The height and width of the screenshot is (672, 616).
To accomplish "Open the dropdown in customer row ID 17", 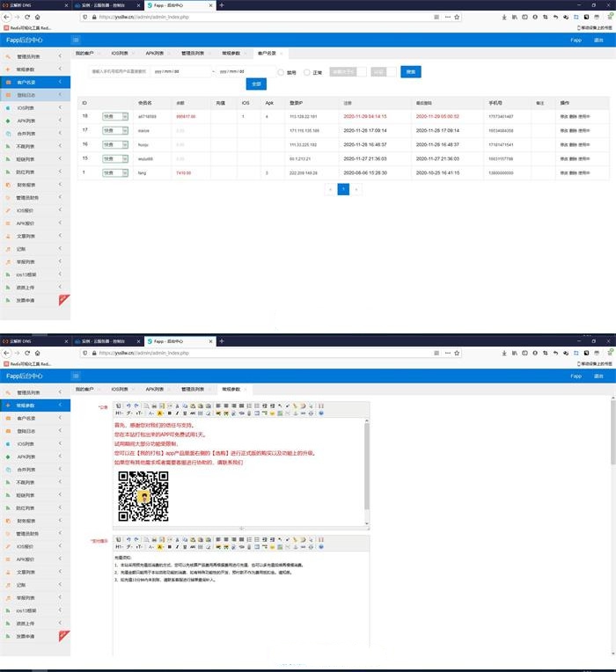I will 115,130.
